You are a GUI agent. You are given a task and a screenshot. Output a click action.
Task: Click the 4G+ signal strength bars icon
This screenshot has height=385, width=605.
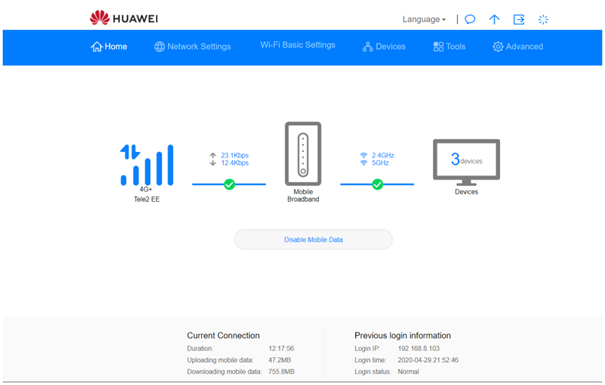coord(147,165)
